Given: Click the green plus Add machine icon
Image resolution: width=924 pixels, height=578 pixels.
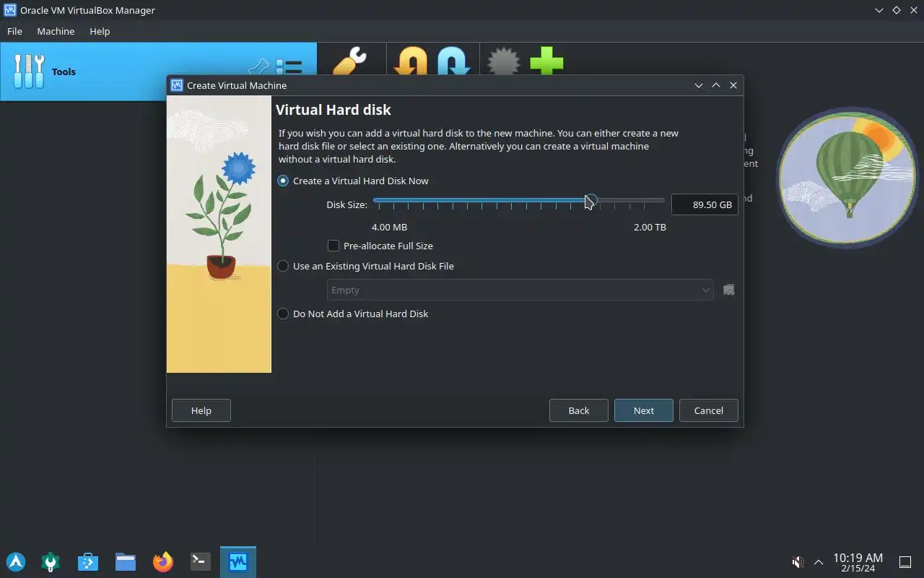Looking at the screenshot, I should 546,61.
